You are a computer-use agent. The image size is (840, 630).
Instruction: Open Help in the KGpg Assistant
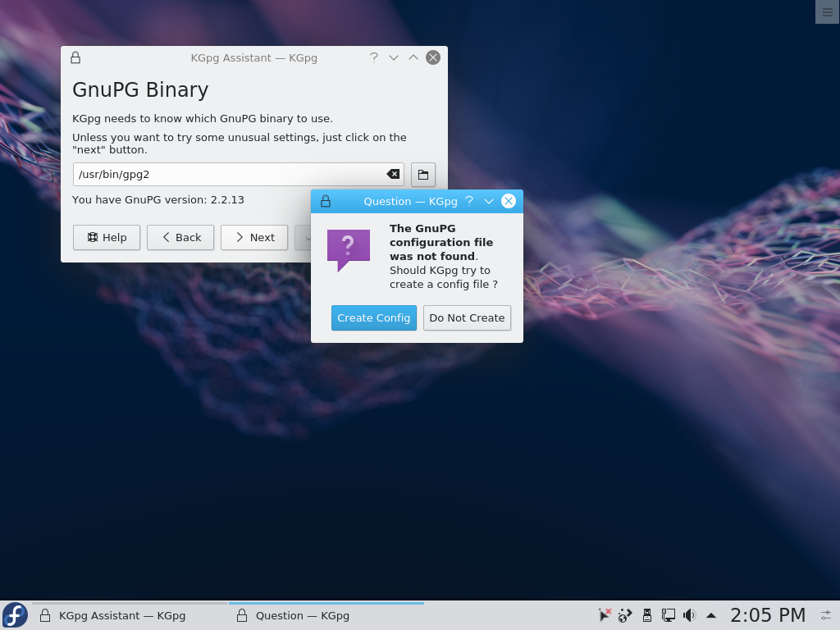click(x=107, y=237)
